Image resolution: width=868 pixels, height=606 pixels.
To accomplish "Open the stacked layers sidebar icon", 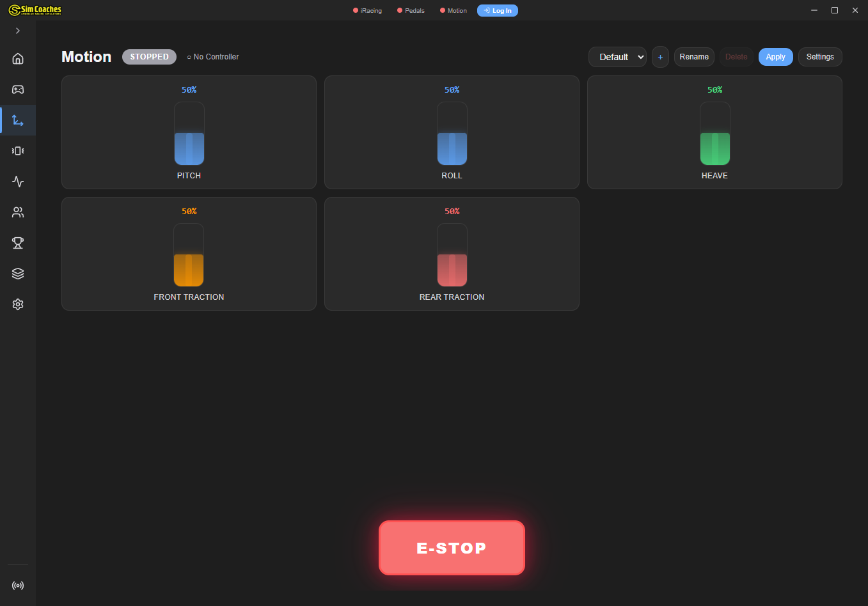I will pyautogui.click(x=18, y=274).
